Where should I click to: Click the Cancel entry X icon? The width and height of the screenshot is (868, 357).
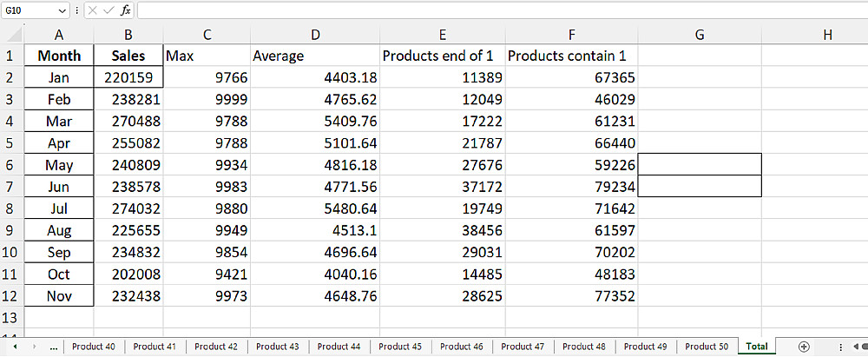(x=93, y=10)
